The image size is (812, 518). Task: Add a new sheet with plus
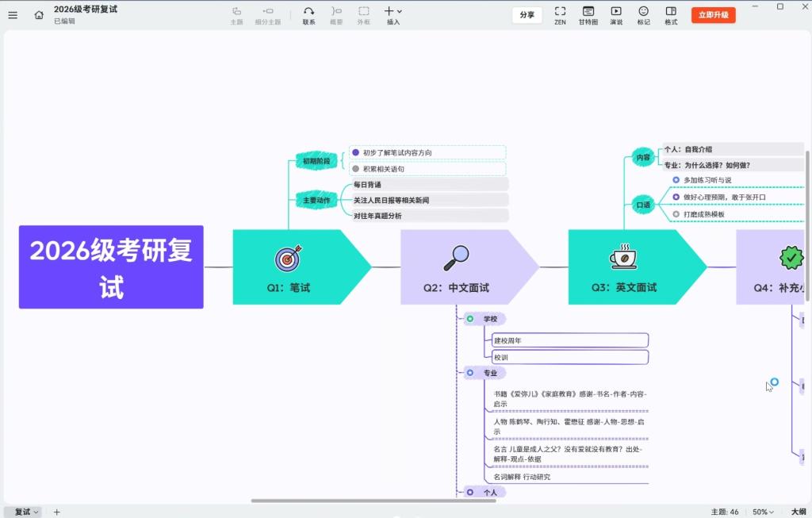click(x=56, y=512)
